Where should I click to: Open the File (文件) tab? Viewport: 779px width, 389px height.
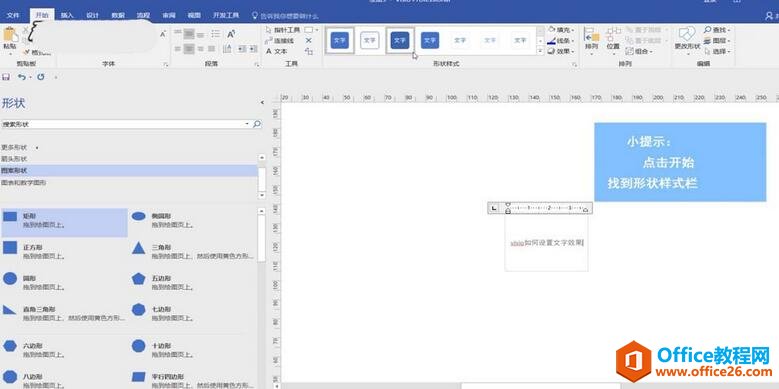coord(13,15)
